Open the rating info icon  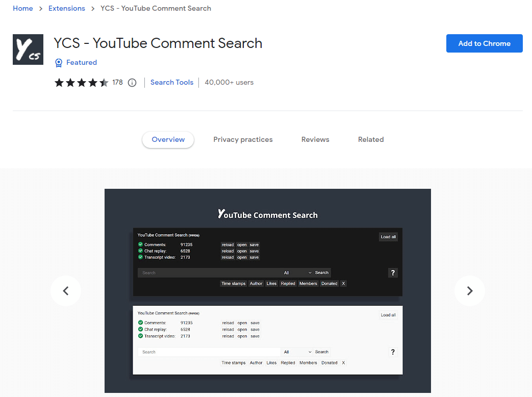[x=132, y=83]
